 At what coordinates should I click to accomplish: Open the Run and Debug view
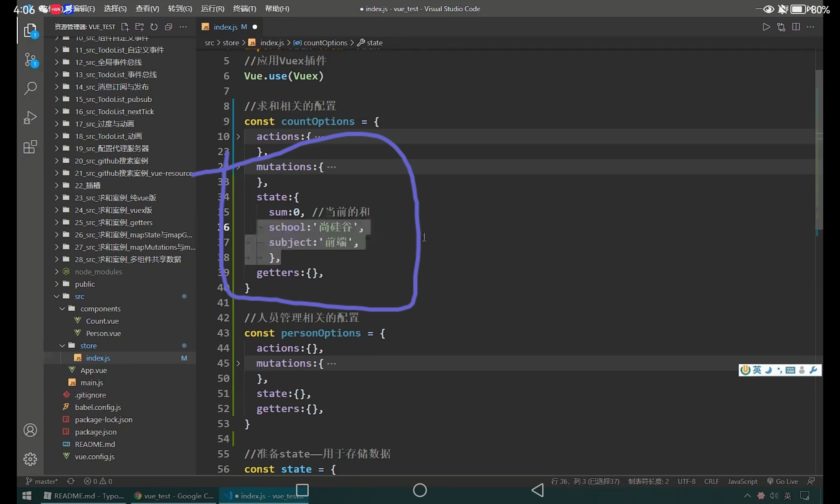pos(30,118)
